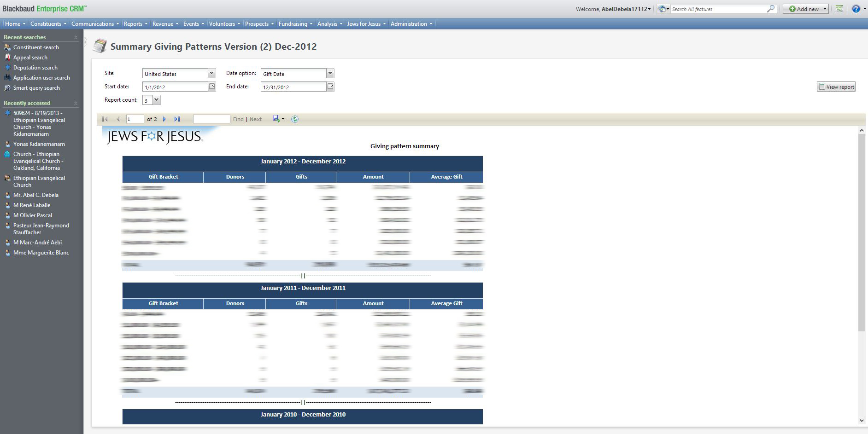Open M René Laballe record
The image size is (868, 434).
pos(32,205)
